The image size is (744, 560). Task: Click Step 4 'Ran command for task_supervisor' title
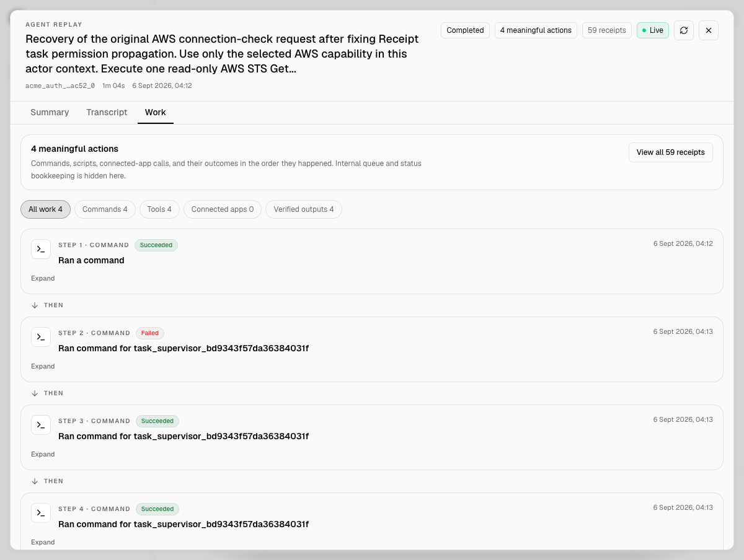click(184, 525)
